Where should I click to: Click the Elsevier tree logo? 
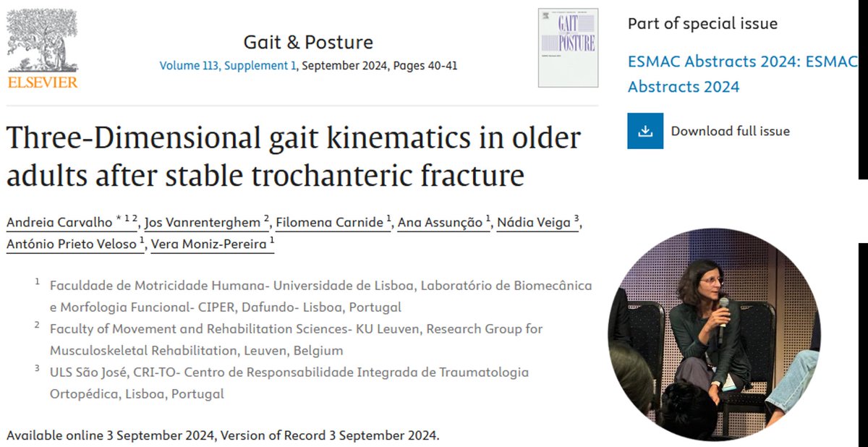tap(41, 42)
